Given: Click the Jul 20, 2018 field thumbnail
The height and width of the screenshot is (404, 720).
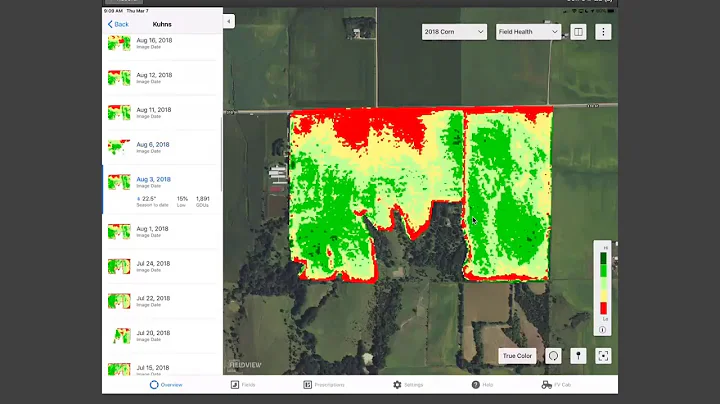Looking at the screenshot, I should coord(122,336).
